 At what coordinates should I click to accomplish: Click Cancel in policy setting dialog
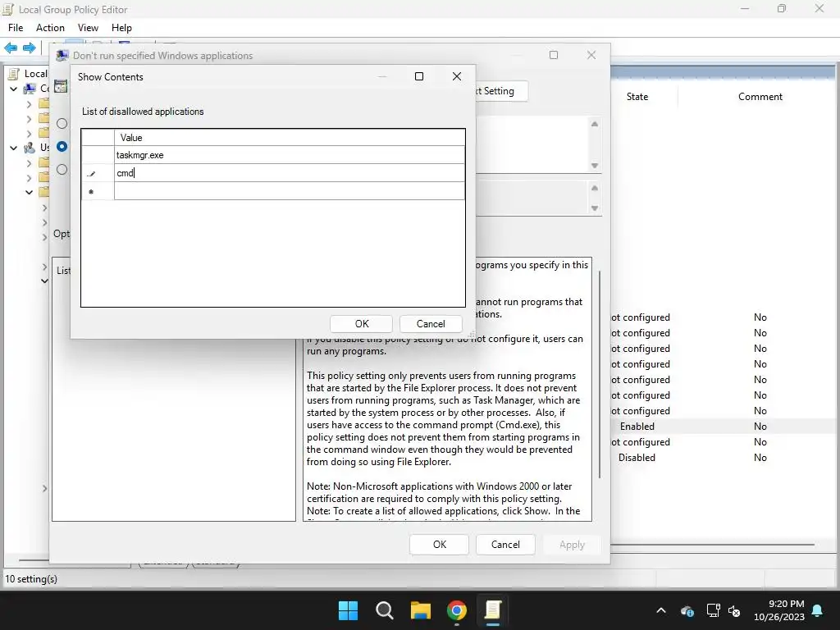pyautogui.click(x=505, y=545)
